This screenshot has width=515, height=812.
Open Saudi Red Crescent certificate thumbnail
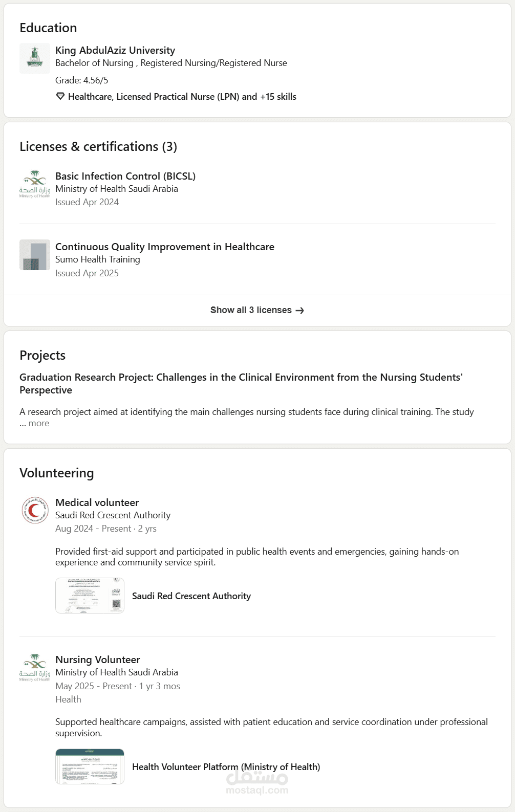click(x=90, y=596)
